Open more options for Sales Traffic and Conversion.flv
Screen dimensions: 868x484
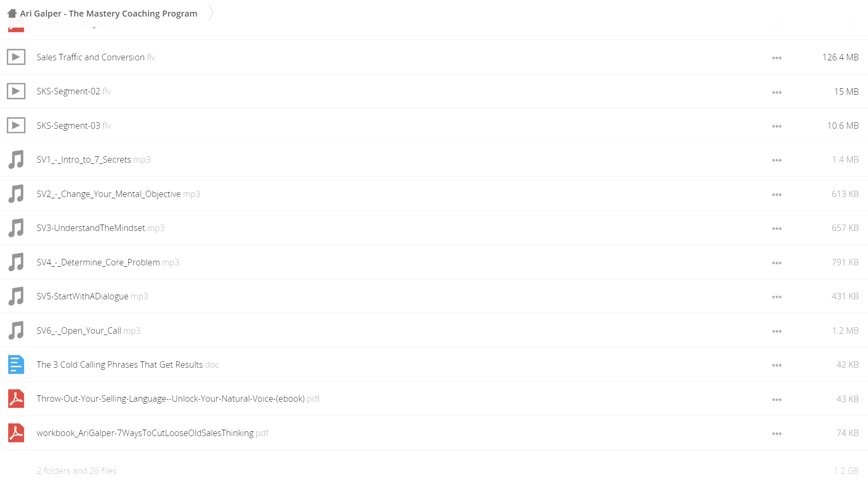point(777,58)
